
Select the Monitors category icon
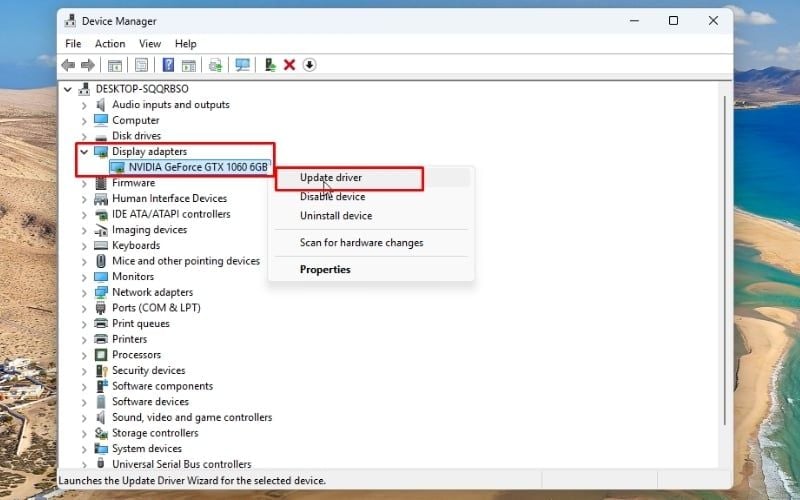(x=101, y=277)
